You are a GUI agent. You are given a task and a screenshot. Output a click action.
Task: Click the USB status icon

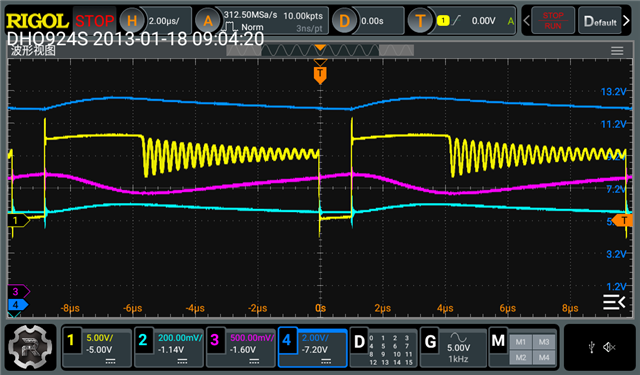591,347
